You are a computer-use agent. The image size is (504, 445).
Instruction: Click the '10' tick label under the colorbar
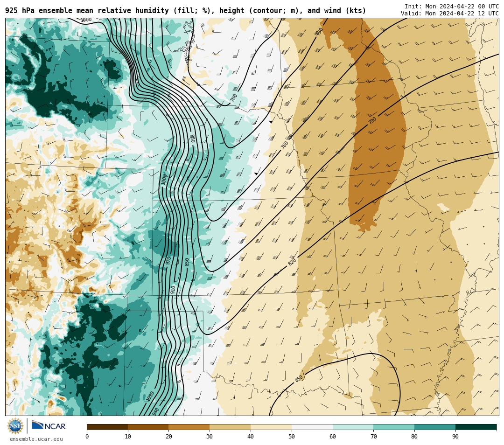coord(128,436)
